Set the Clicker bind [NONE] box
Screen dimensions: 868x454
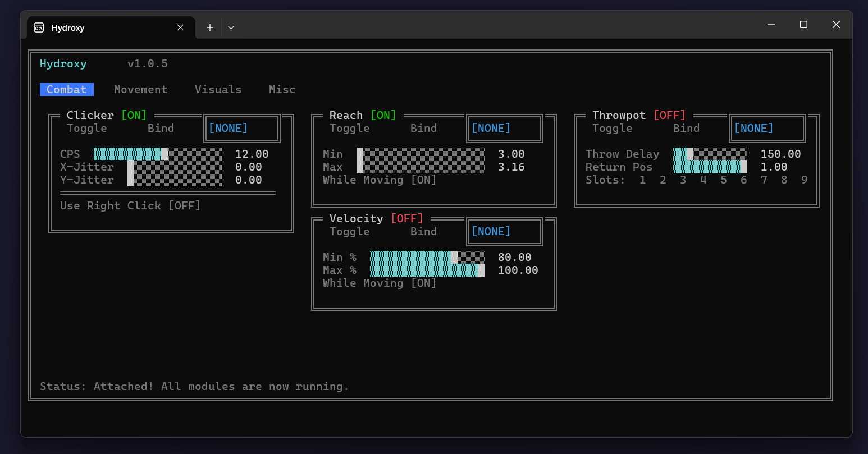tap(242, 129)
